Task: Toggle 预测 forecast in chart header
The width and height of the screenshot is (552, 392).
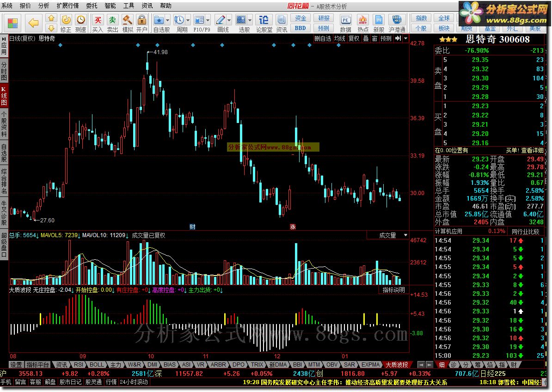Action: (386, 38)
